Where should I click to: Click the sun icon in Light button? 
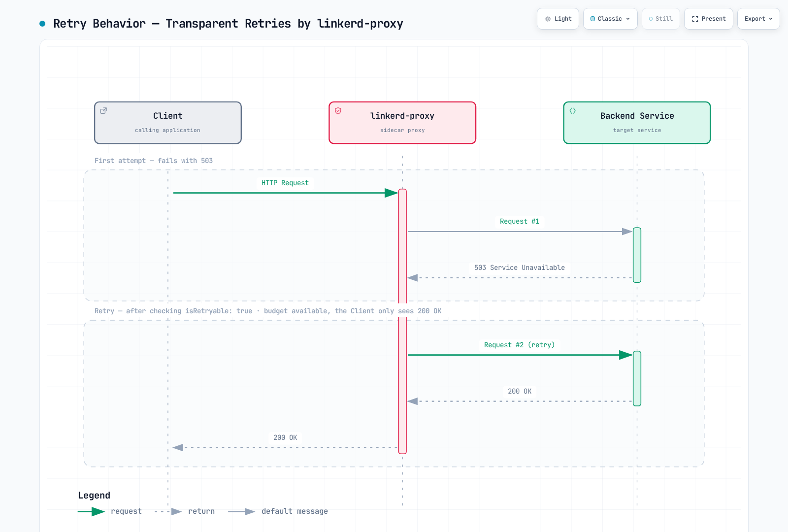[548, 19]
